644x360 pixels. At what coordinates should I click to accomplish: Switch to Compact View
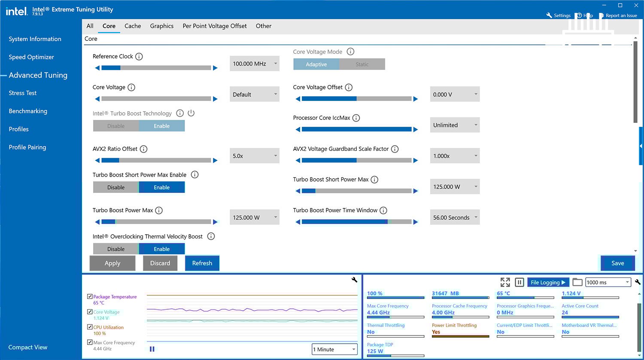tap(28, 347)
